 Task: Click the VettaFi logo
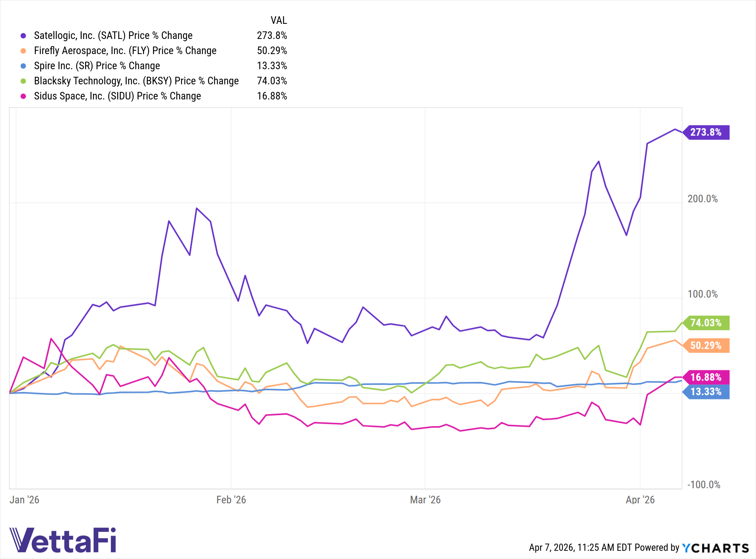(x=63, y=540)
